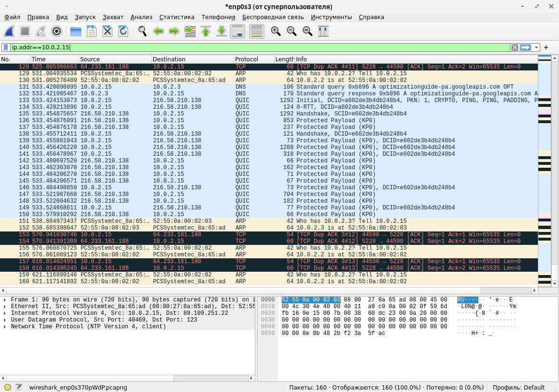Stop the running packet capture
This screenshot has width=559, height=392.
tap(25, 32)
